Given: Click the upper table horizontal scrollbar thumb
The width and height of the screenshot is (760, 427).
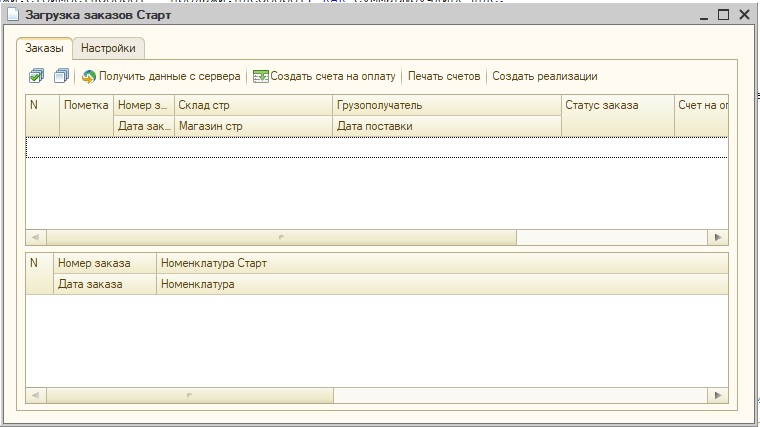Looking at the screenshot, I should [x=281, y=237].
